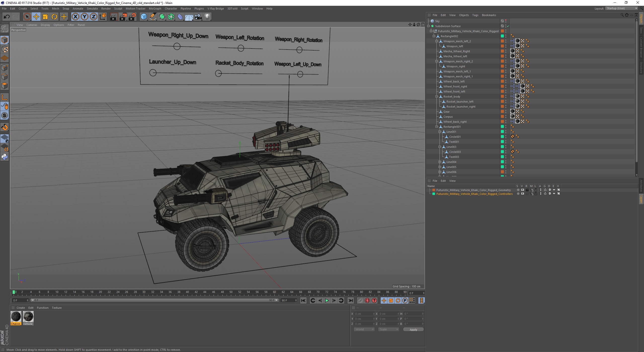
Task: Toggle Z axis lock
Action: (x=94, y=17)
